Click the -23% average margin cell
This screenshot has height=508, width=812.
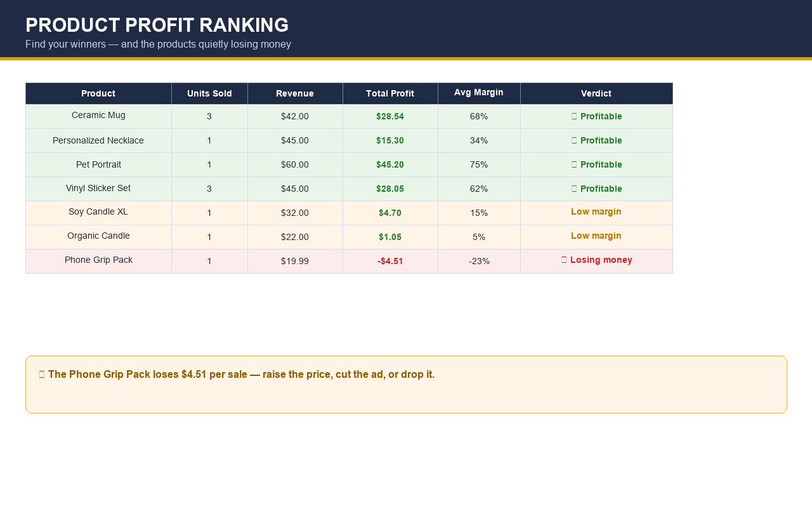pyautogui.click(x=479, y=261)
